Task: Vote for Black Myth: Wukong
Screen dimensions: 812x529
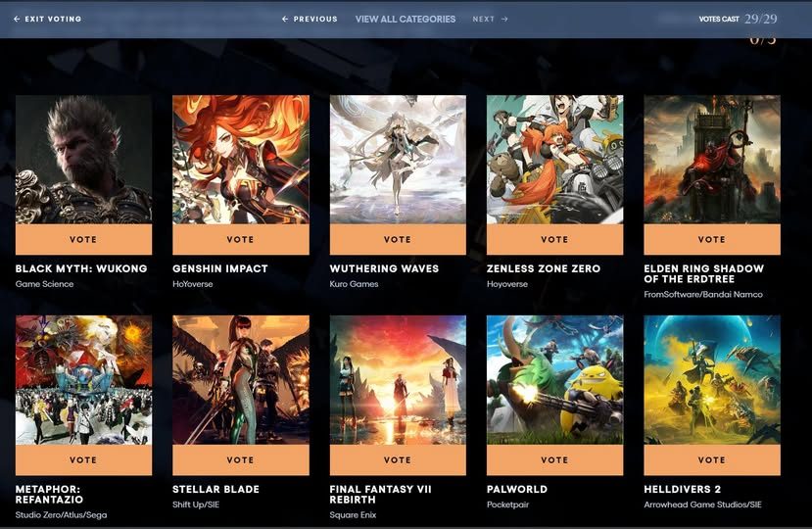Action: point(83,239)
